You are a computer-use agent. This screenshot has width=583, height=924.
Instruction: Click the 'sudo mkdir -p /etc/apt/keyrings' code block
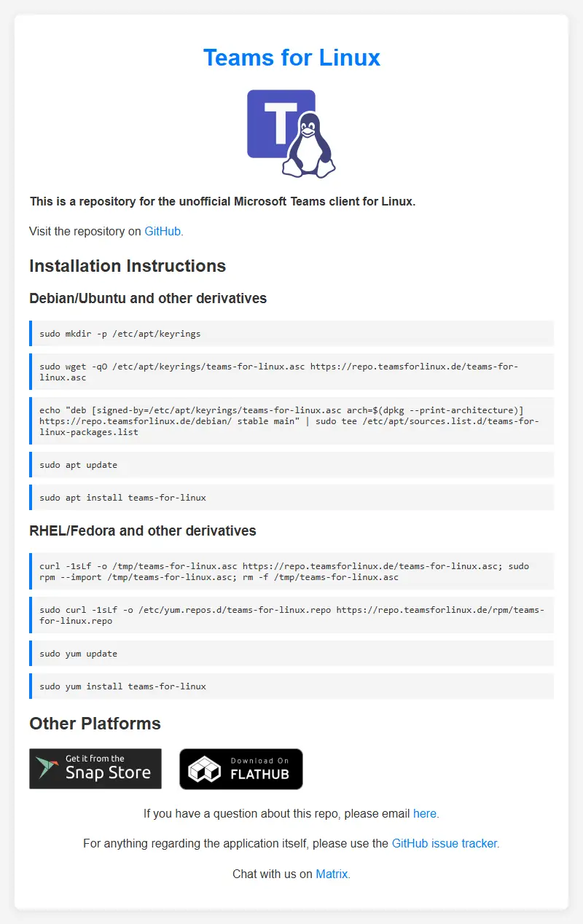pyautogui.click(x=291, y=334)
